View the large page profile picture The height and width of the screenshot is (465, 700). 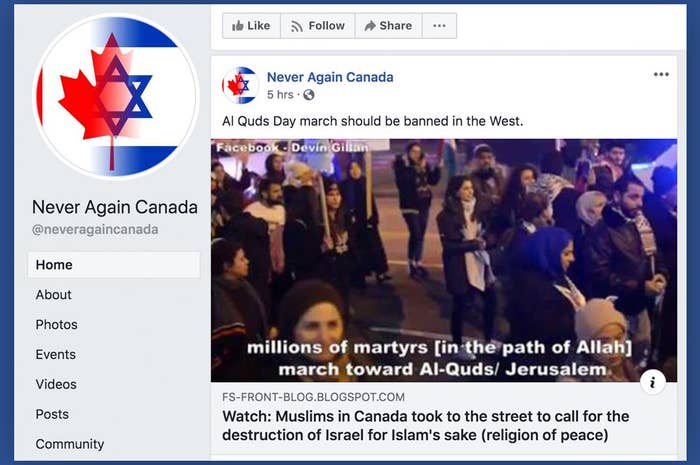click(116, 96)
